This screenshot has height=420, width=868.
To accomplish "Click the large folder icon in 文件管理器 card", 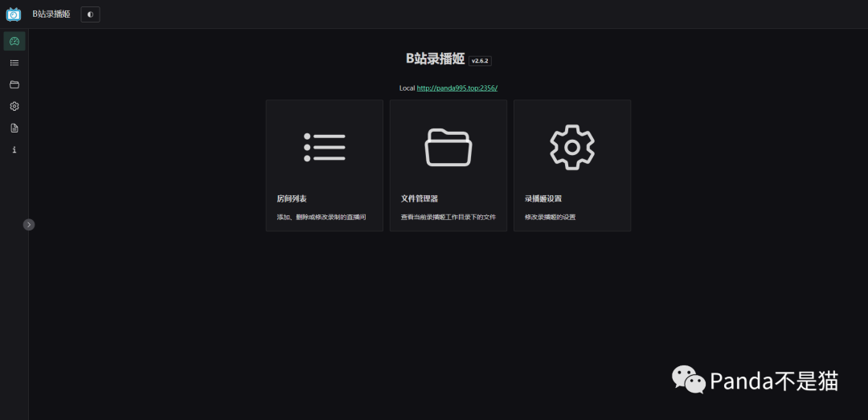I will coord(448,147).
